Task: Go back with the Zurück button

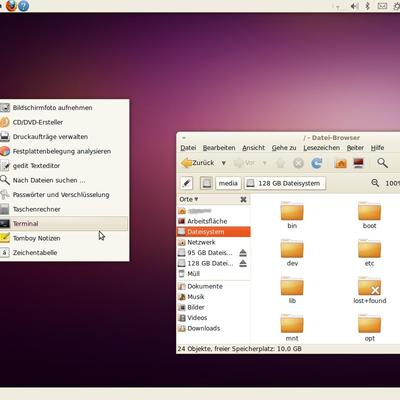Action: tap(197, 163)
